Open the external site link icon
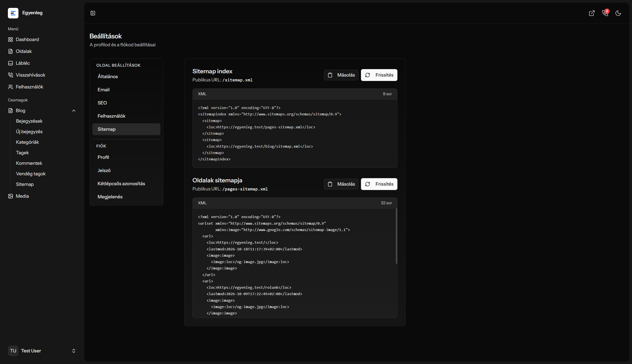 [x=591, y=13]
